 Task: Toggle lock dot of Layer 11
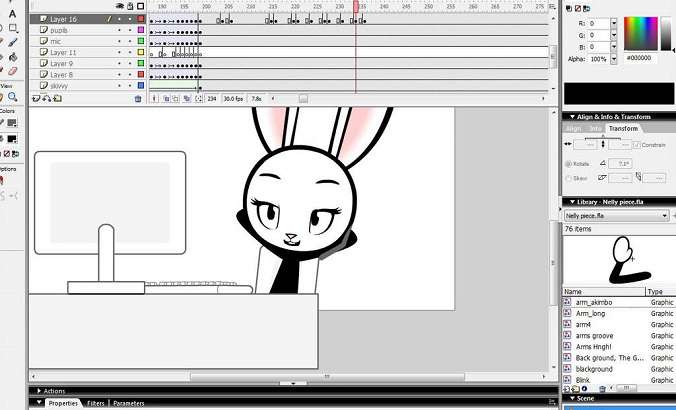coord(130,53)
